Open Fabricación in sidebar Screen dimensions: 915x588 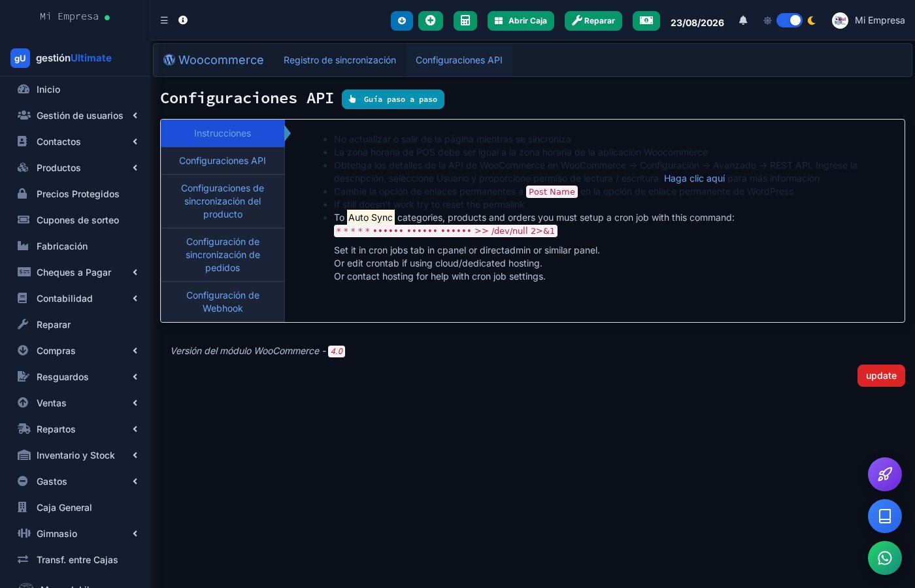75,246
